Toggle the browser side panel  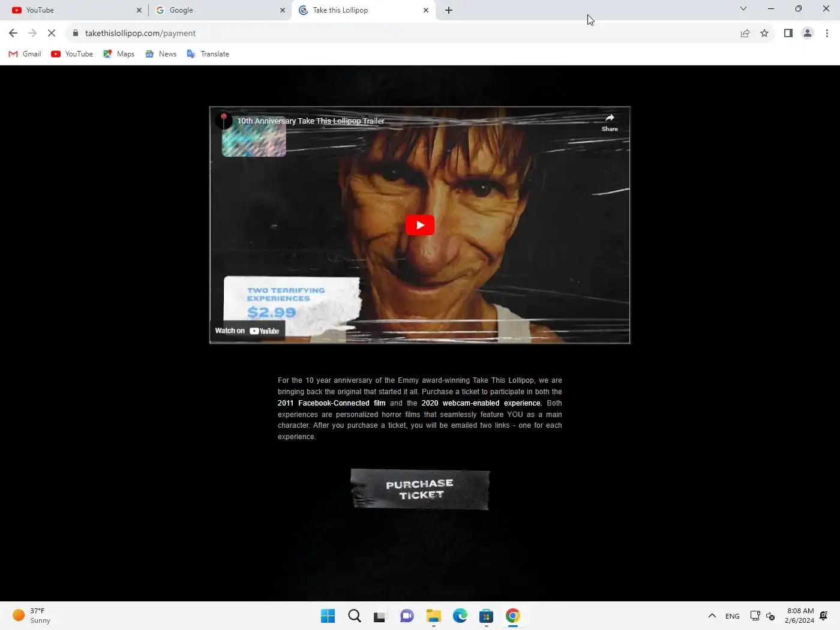tap(788, 33)
